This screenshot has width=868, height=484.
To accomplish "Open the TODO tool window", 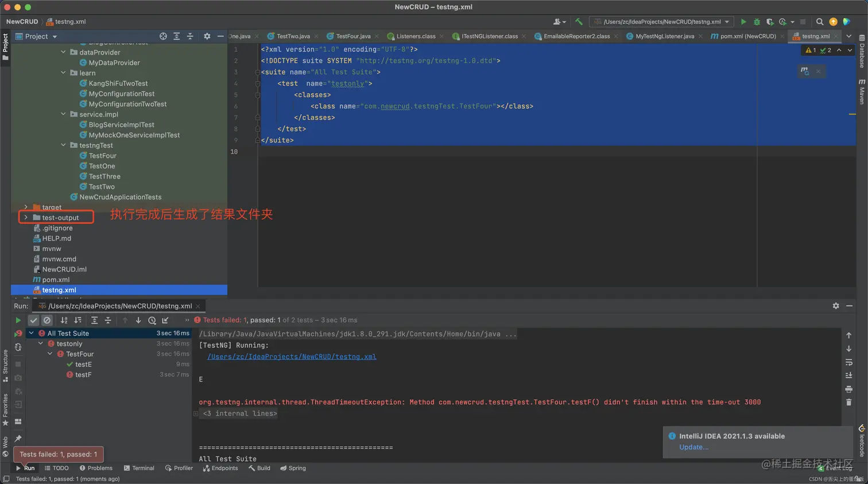I will [x=56, y=468].
